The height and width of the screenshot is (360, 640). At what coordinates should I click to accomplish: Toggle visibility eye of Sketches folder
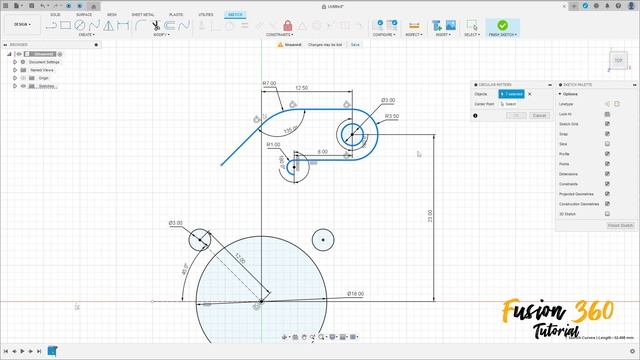point(23,86)
